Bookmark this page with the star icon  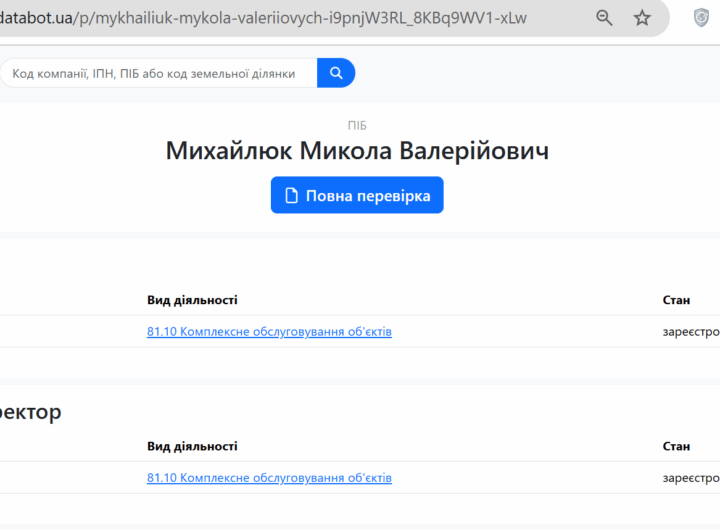642,18
